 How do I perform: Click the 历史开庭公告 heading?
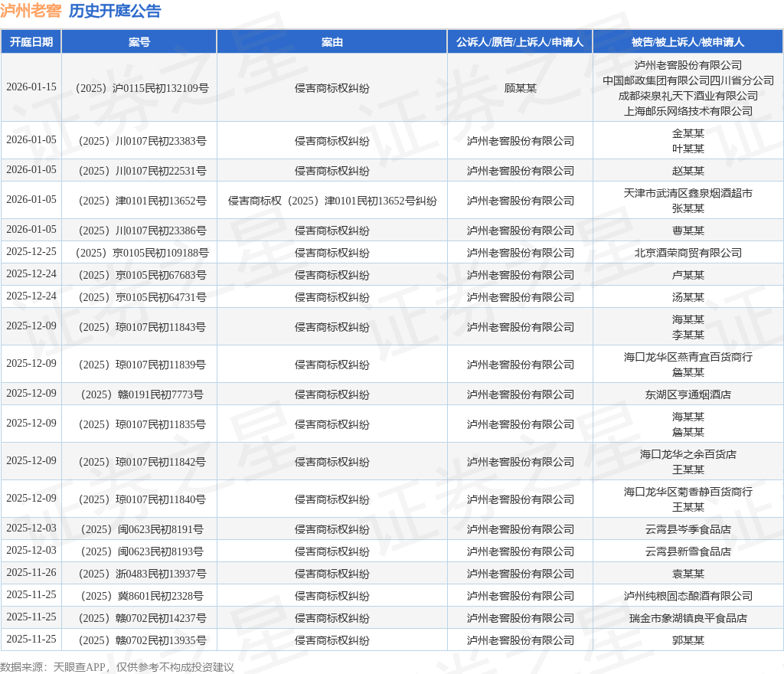tap(115, 11)
